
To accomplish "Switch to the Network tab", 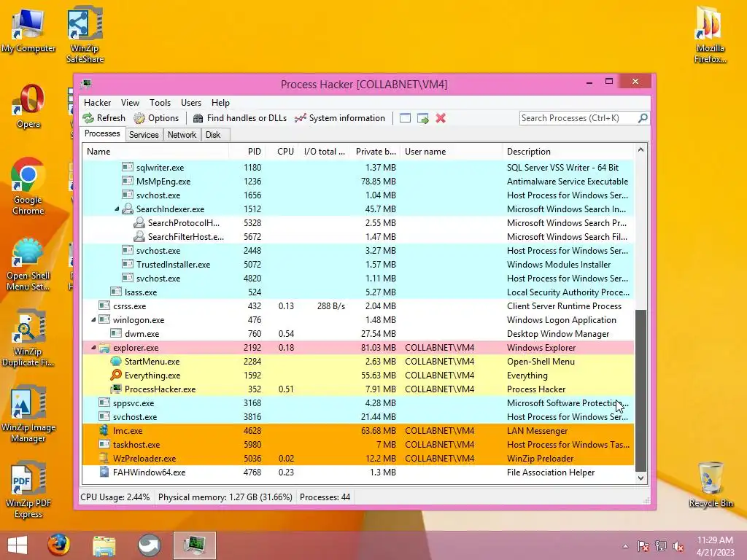I will coord(182,135).
